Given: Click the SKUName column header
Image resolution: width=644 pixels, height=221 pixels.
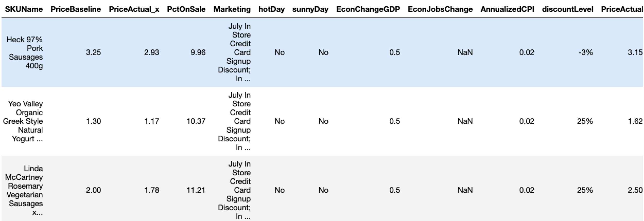Looking at the screenshot, I should (24, 9).
